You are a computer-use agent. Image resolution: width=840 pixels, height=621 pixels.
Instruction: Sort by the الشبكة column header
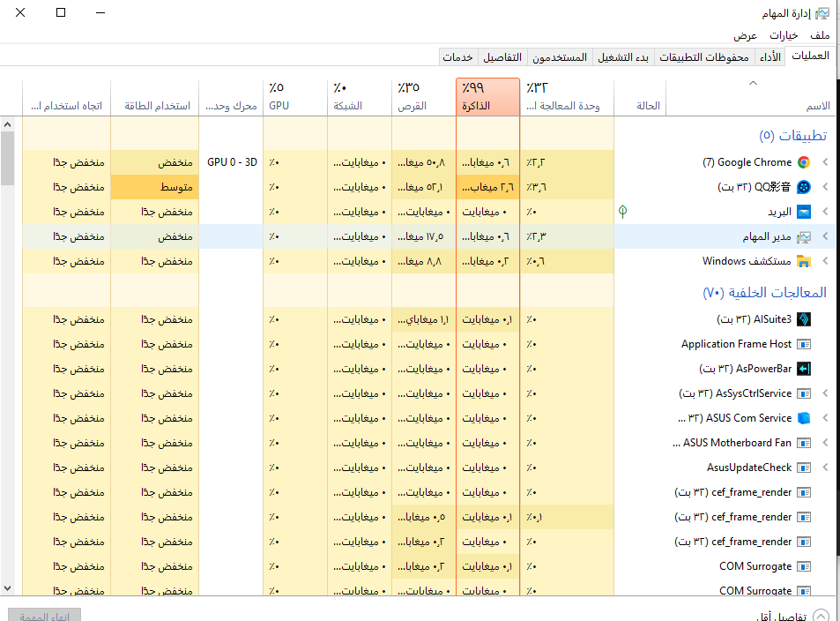click(360, 96)
